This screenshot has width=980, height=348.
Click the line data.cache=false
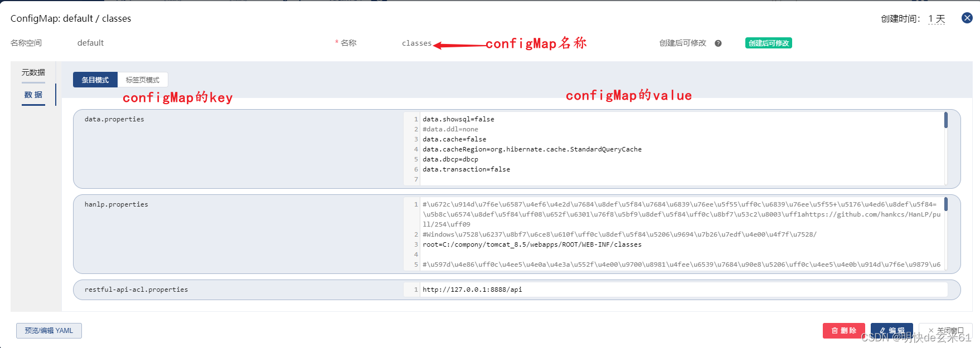[454, 139]
